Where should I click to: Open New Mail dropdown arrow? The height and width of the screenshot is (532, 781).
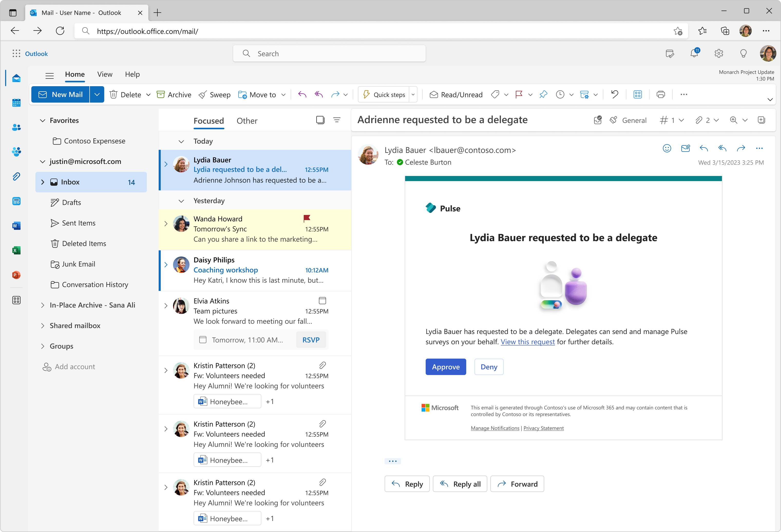point(97,95)
